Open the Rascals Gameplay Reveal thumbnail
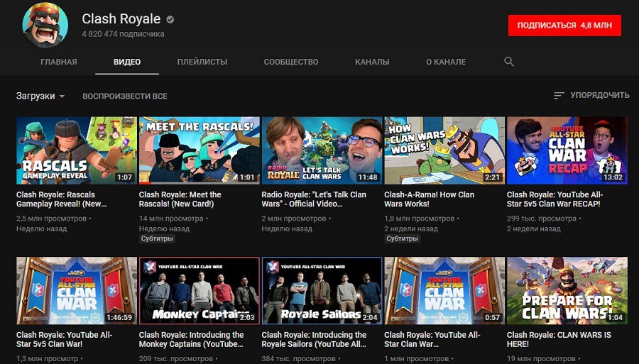Viewport: 639px width, 364px height. [77, 150]
